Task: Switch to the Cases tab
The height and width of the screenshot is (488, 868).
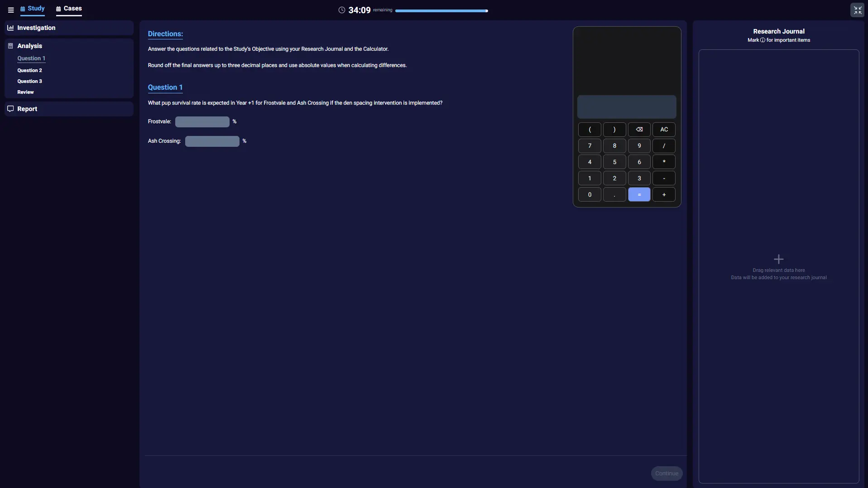Action: (x=69, y=9)
